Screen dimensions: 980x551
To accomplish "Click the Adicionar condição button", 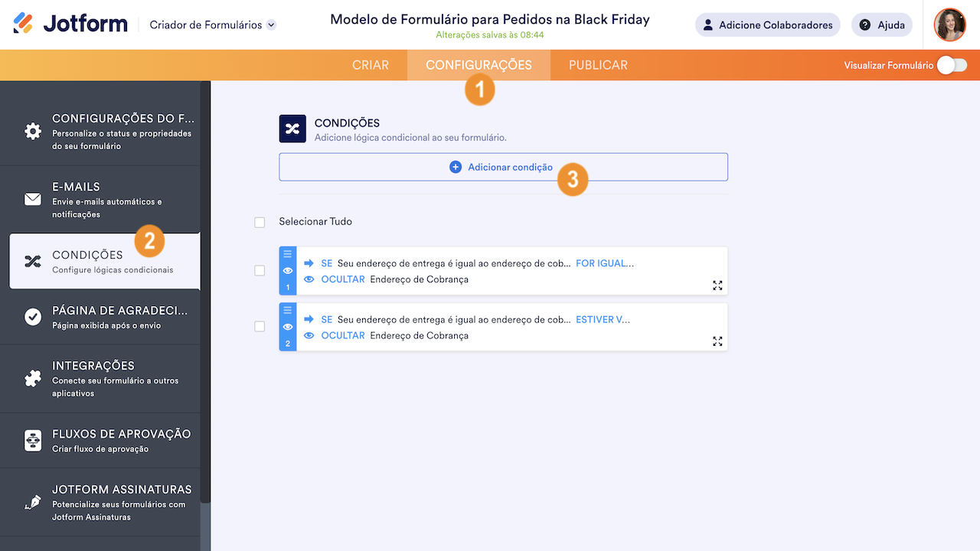I will pos(503,167).
